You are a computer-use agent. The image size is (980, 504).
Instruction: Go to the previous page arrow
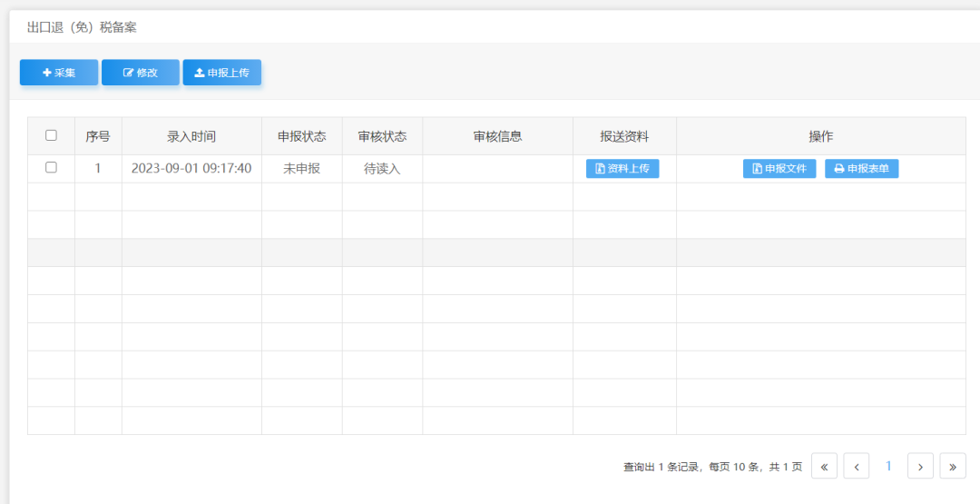[x=857, y=466]
